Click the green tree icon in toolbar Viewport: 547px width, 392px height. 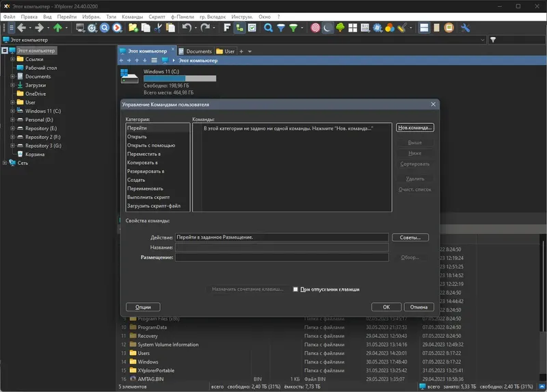[x=340, y=28]
